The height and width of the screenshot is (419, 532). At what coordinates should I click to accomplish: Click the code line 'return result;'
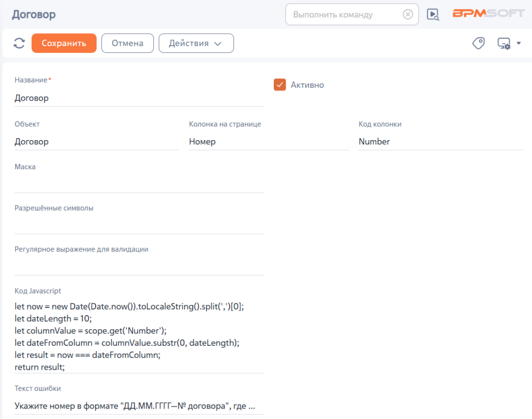click(39, 367)
